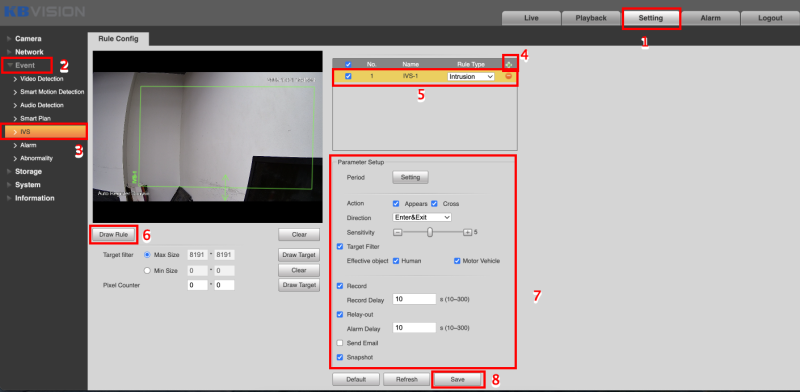Screen dimensions: 800x392
Task: Uncheck Human effective object
Action: pos(396,260)
